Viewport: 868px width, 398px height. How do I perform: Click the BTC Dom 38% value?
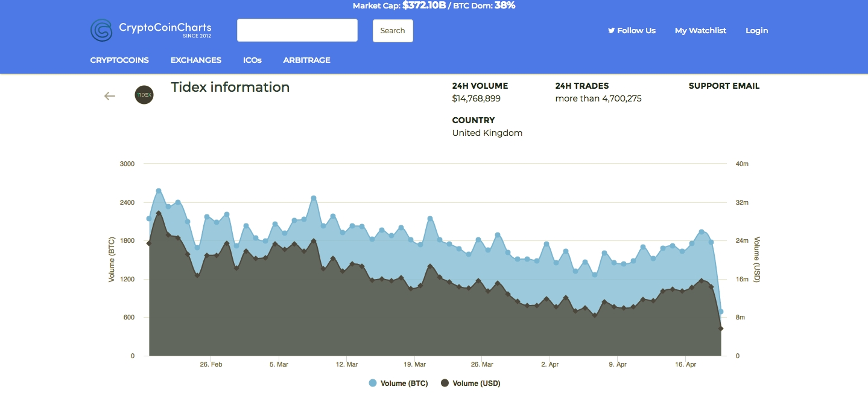[x=505, y=5]
